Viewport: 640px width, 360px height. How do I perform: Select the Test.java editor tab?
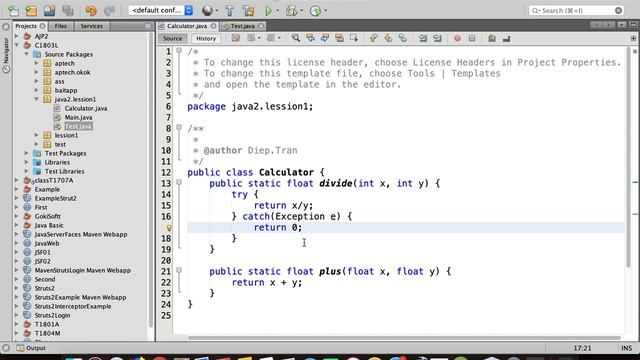tap(242, 26)
